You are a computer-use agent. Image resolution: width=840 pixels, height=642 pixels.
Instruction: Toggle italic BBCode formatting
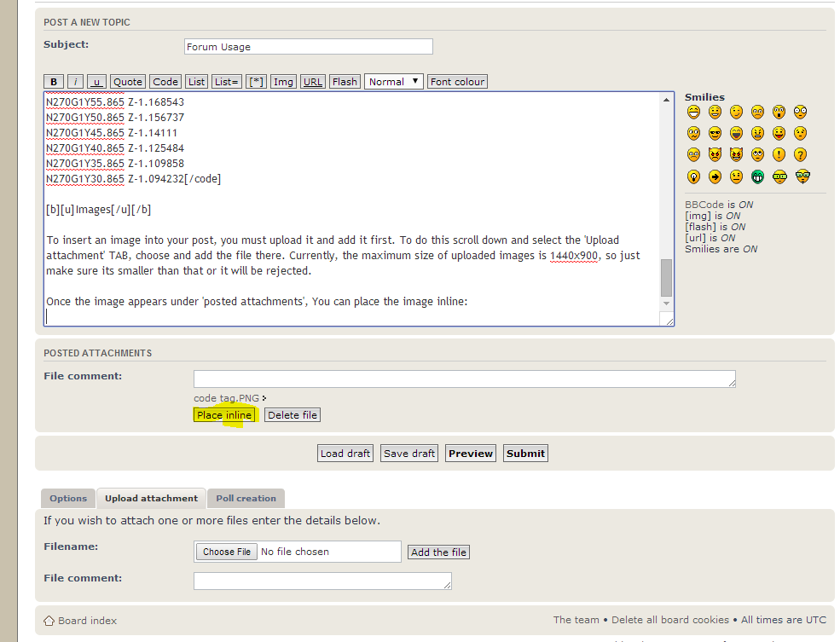click(x=76, y=82)
